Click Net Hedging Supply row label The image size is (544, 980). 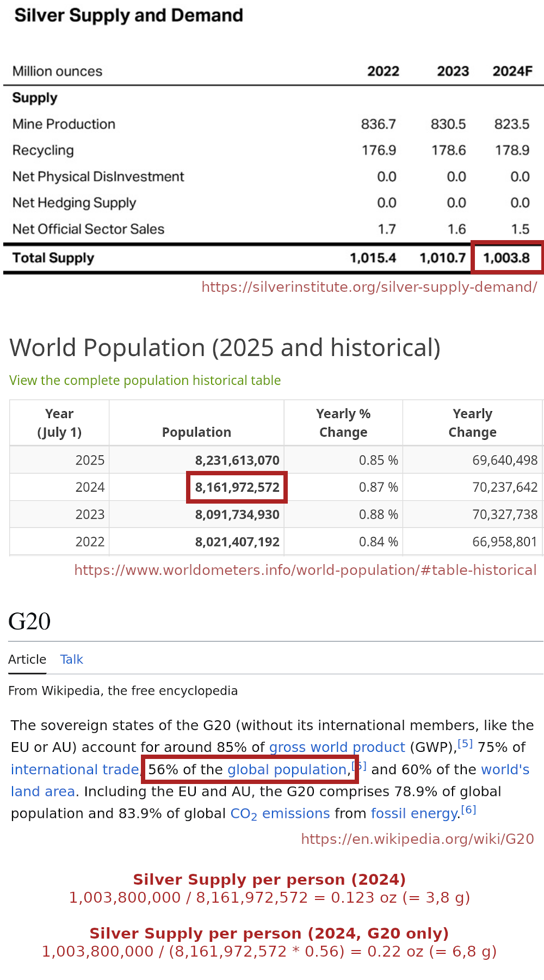coord(75,203)
